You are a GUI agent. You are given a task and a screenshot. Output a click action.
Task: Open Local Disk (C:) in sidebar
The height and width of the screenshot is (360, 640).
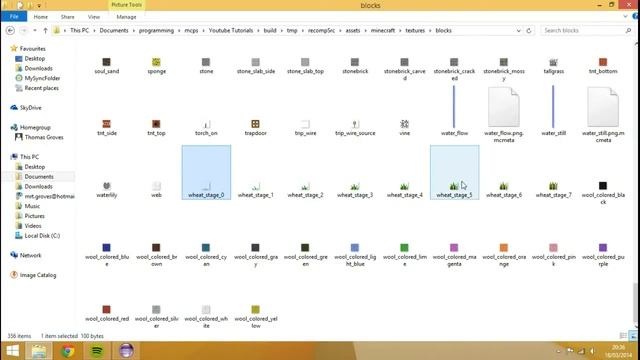[x=42, y=236]
